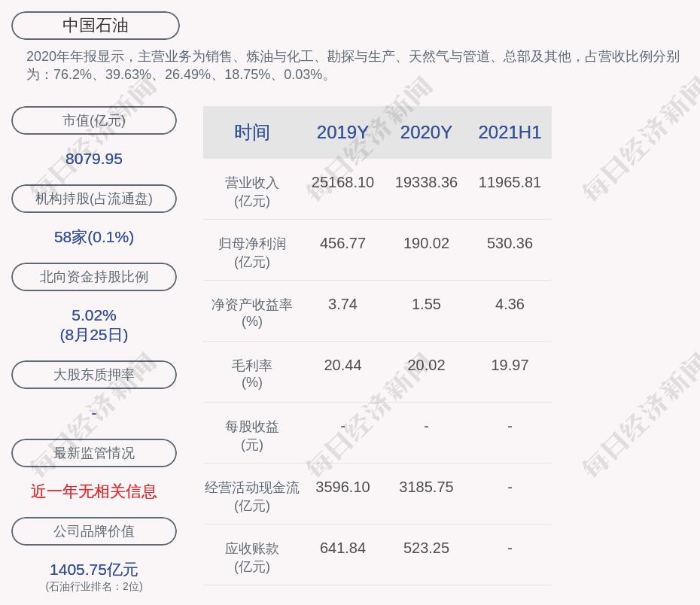Click the 2020Y column header
Image resolution: width=700 pixels, height=605 pixels.
[x=426, y=132]
